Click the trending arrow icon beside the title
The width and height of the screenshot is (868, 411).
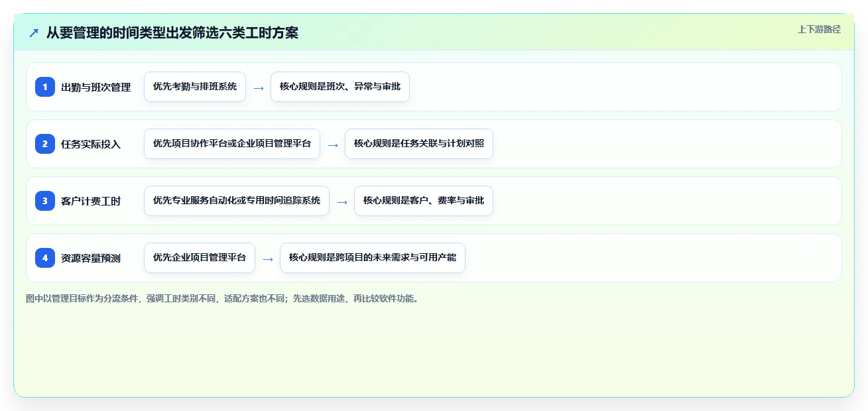[x=33, y=32]
